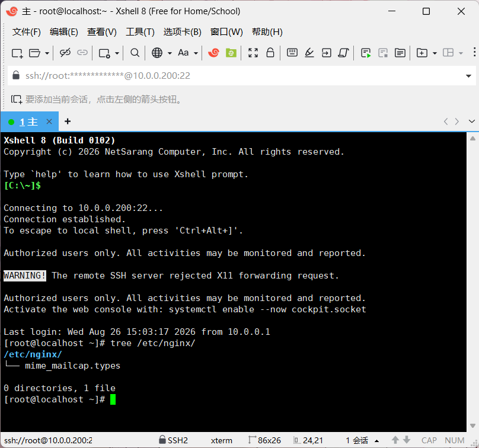The height and width of the screenshot is (448, 479).
Task: Open the 查看(V) menu
Action: (x=102, y=32)
